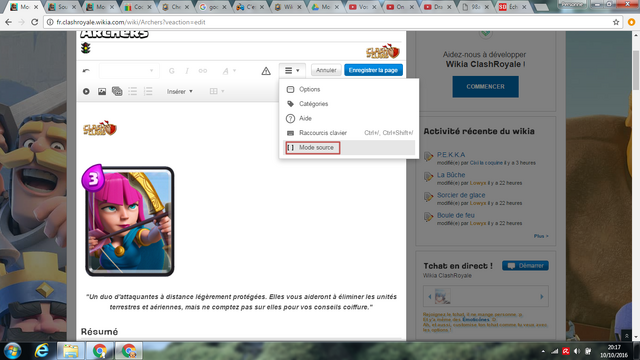Image resolution: width=640 pixels, height=360 pixels.
Task: Click the browser back arrow
Action: point(8,22)
